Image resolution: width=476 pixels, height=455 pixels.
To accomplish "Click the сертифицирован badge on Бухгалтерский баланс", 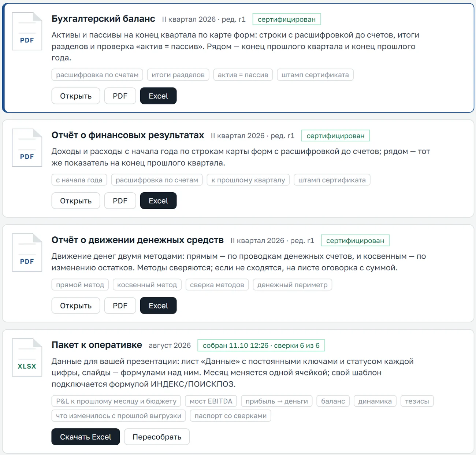I will pyautogui.click(x=287, y=19).
